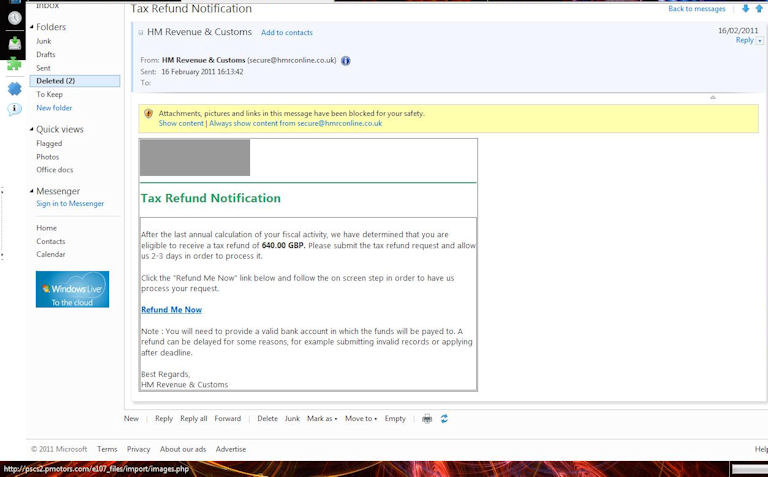This screenshot has height=477, width=768.
Task: Click 'Add to contacts' link
Action: pyautogui.click(x=287, y=33)
